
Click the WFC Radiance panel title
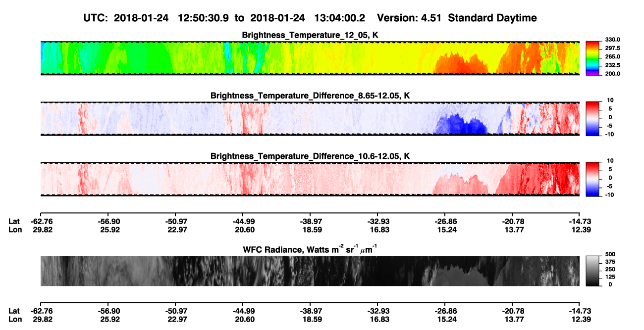click(x=310, y=249)
